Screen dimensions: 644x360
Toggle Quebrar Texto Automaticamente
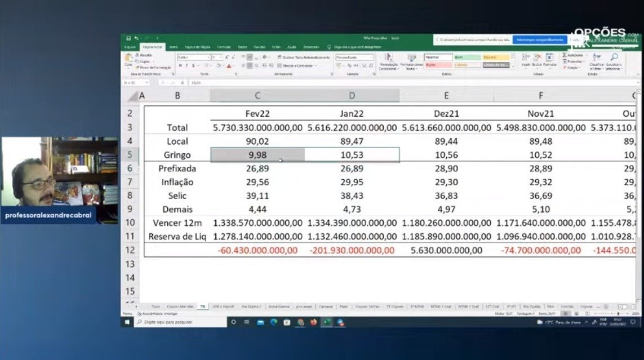click(304, 57)
